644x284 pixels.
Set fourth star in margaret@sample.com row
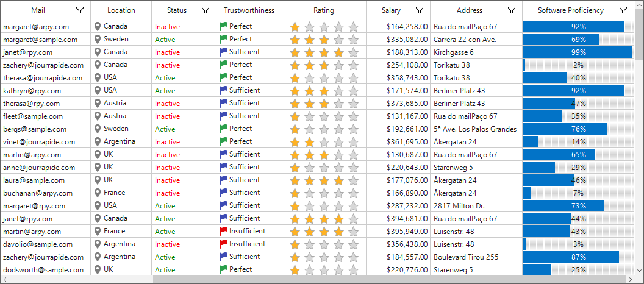click(x=338, y=40)
